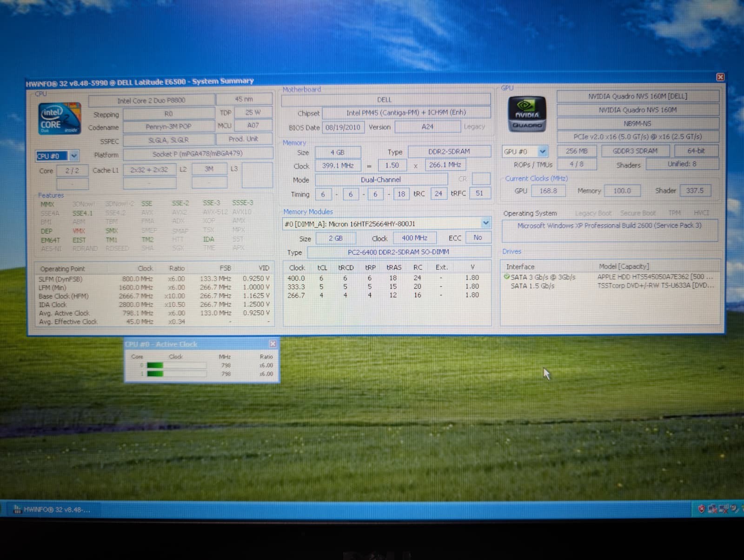Click the BIOS date 08/19/2010 field
Screen dimensions: 744x560
click(x=343, y=127)
